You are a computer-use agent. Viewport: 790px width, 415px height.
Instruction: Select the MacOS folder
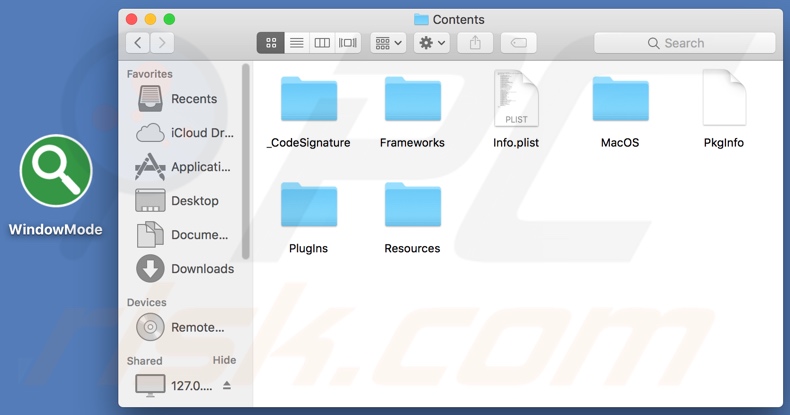click(620, 112)
